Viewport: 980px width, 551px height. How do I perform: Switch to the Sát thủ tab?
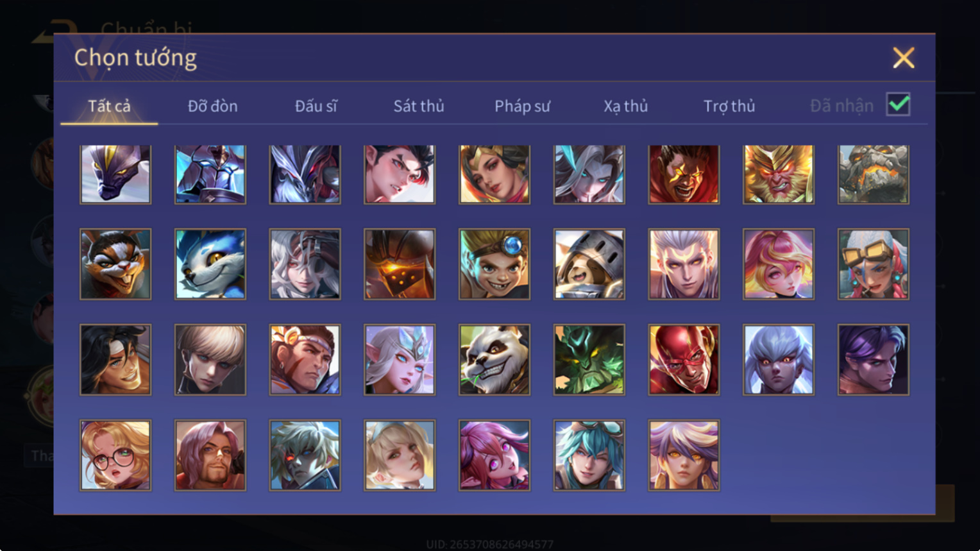click(x=419, y=106)
